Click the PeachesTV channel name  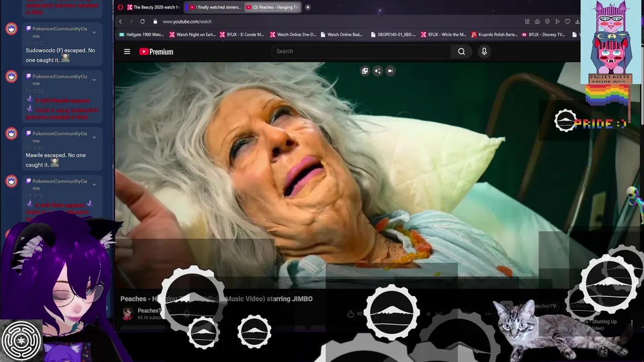point(148,311)
